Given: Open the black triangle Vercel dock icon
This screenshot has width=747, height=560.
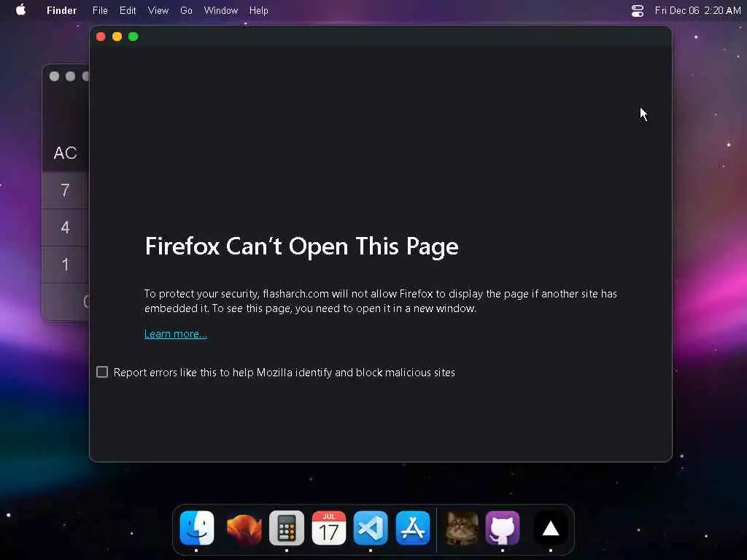Looking at the screenshot, I should 550,528.
